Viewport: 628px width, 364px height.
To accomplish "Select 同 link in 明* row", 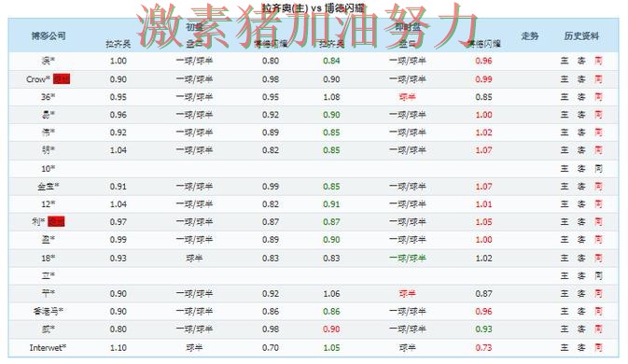I will 598,150.
